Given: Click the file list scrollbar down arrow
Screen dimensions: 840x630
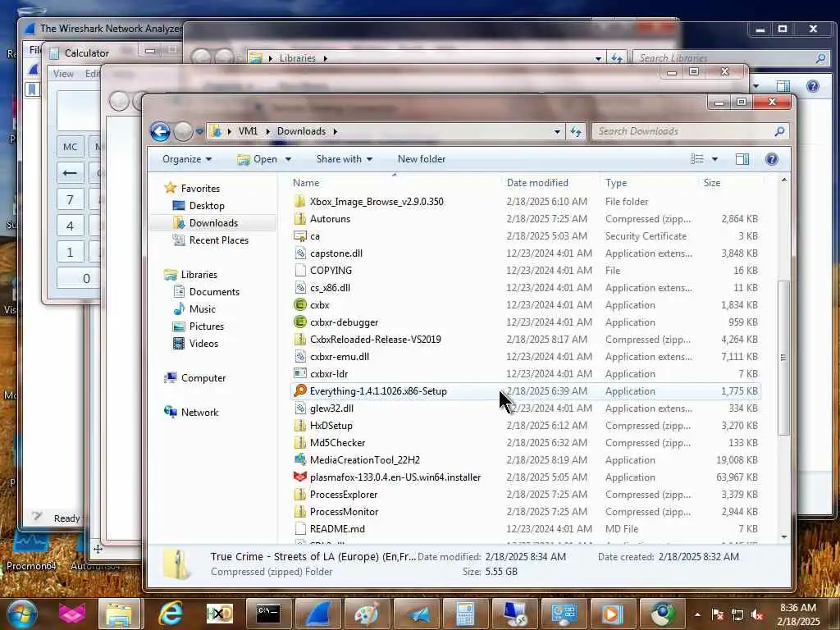Looking at the screenshot, I should point(783,536).
